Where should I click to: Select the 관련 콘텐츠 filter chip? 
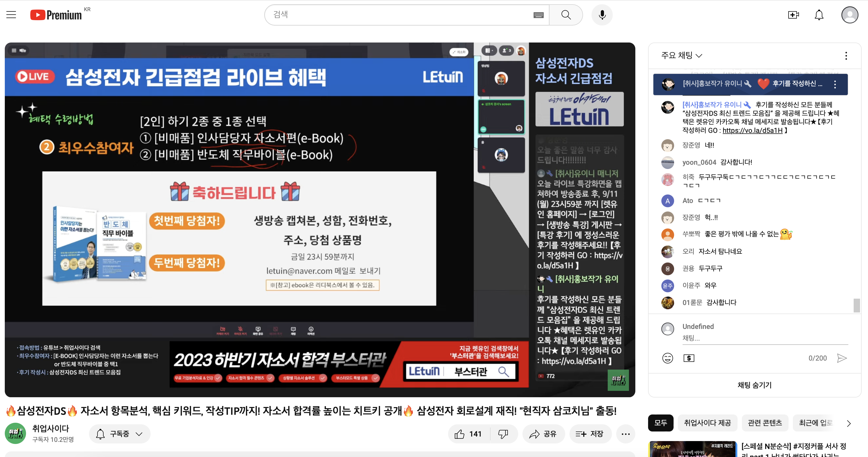[765, 423]
